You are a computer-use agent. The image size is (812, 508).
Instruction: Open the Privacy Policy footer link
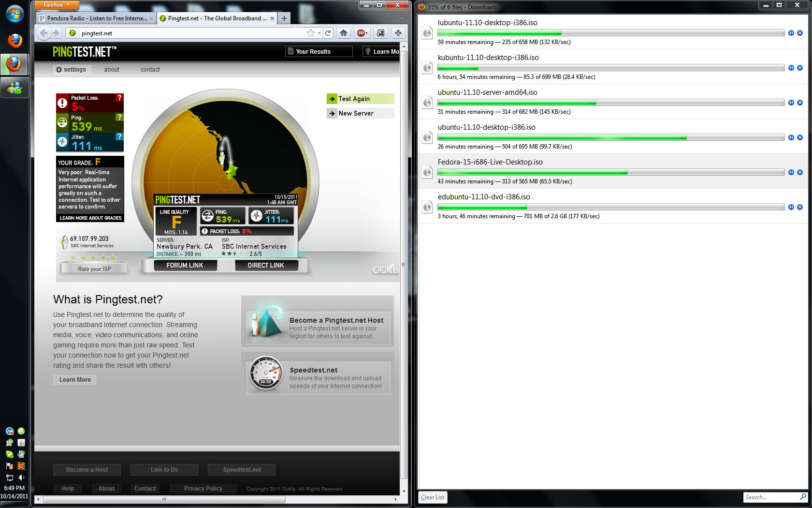[x=203, y=489]
